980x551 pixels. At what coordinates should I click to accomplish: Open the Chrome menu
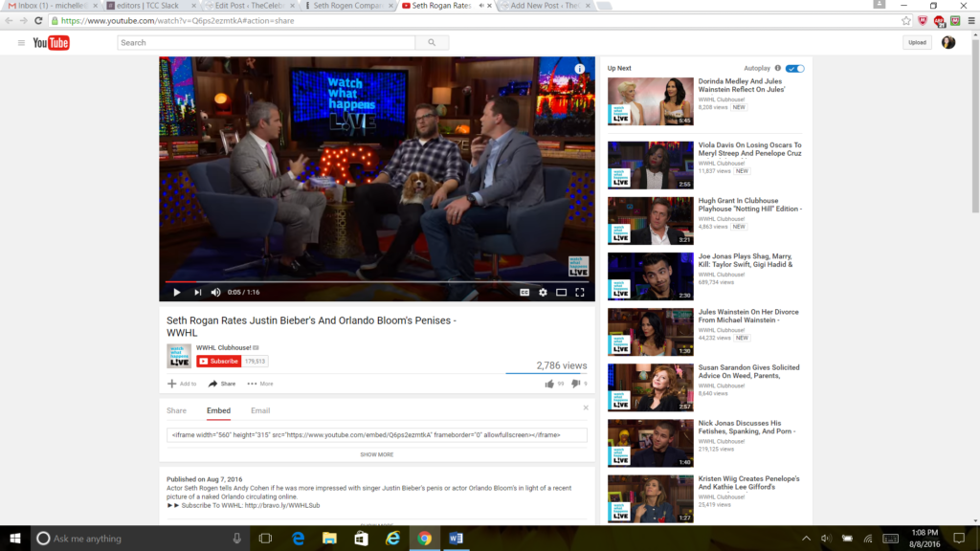[971, 21]
